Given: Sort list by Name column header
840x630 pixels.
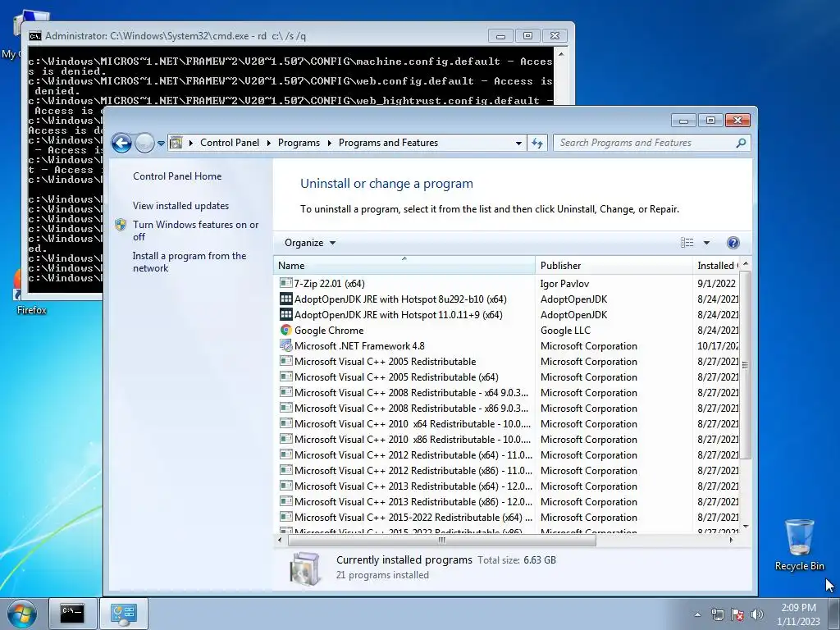Looking at the screenshot, I should (x=404, y=265).
